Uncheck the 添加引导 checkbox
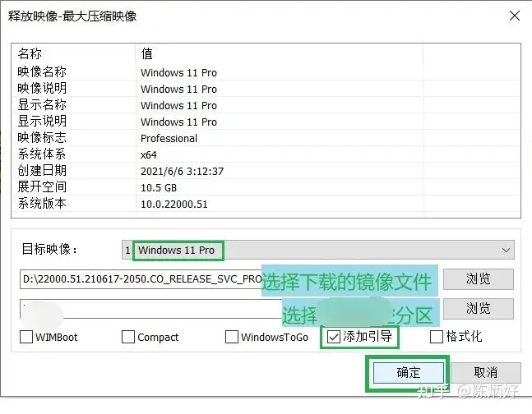 point(334,337)
